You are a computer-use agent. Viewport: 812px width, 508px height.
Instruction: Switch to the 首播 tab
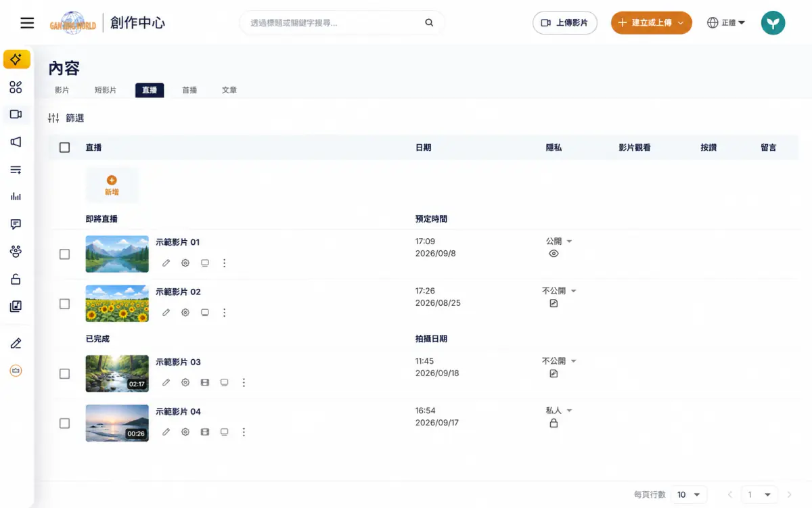click(x=189, y=90)
